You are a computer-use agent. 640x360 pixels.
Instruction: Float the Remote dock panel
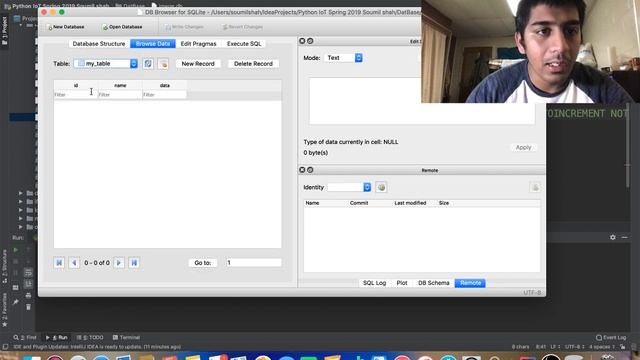[x=310, y=170]
